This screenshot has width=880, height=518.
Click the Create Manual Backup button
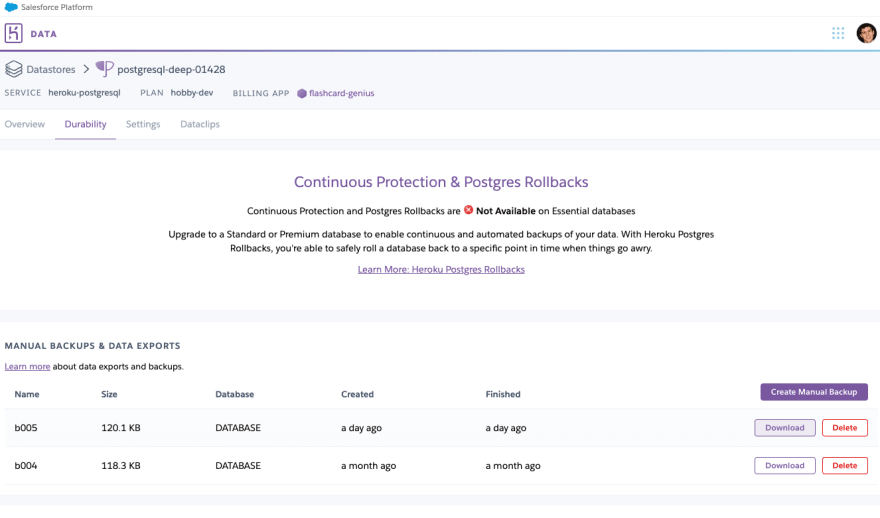tap(814, 392)
